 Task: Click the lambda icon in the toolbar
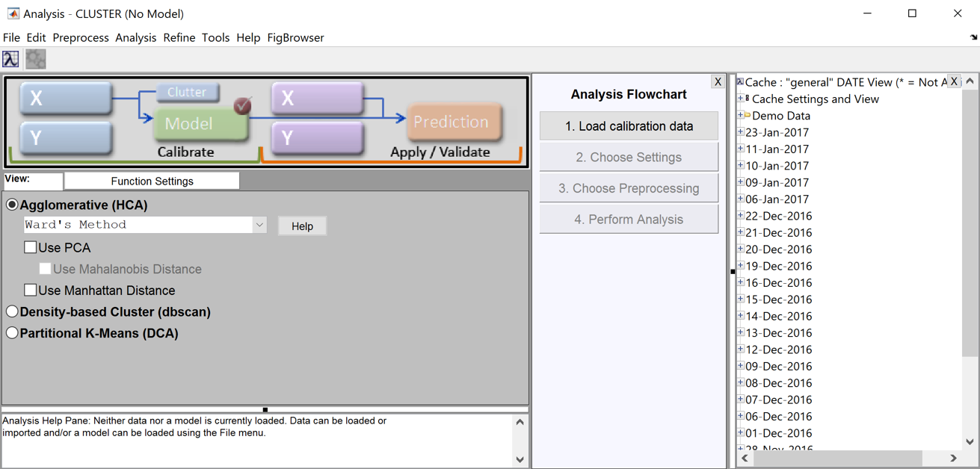tap(11, 59)
